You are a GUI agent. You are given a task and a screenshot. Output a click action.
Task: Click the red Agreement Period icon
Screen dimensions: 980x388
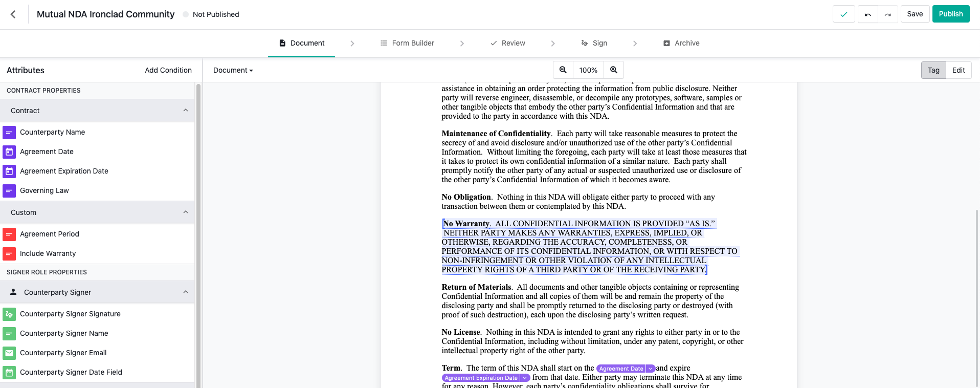tap(9, 234)
